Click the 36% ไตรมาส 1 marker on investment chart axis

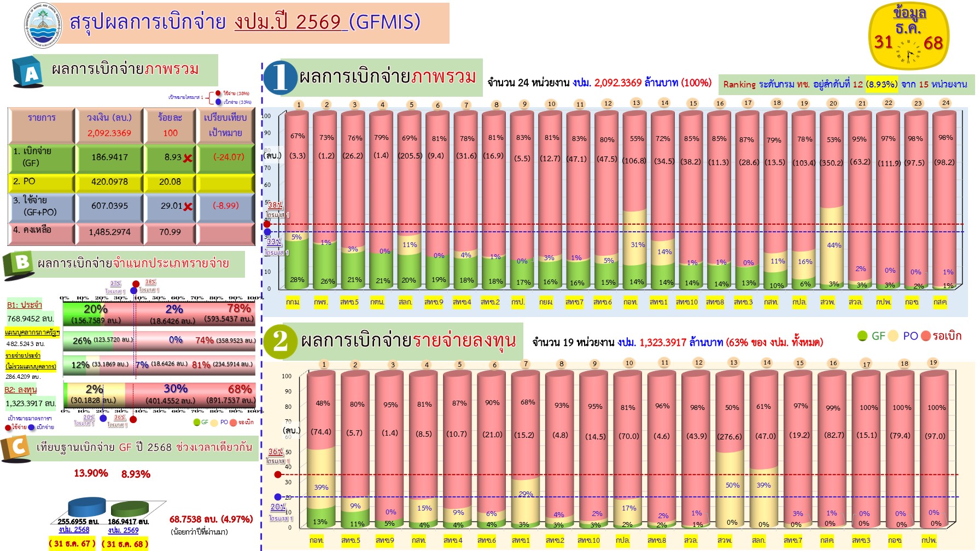278,474
